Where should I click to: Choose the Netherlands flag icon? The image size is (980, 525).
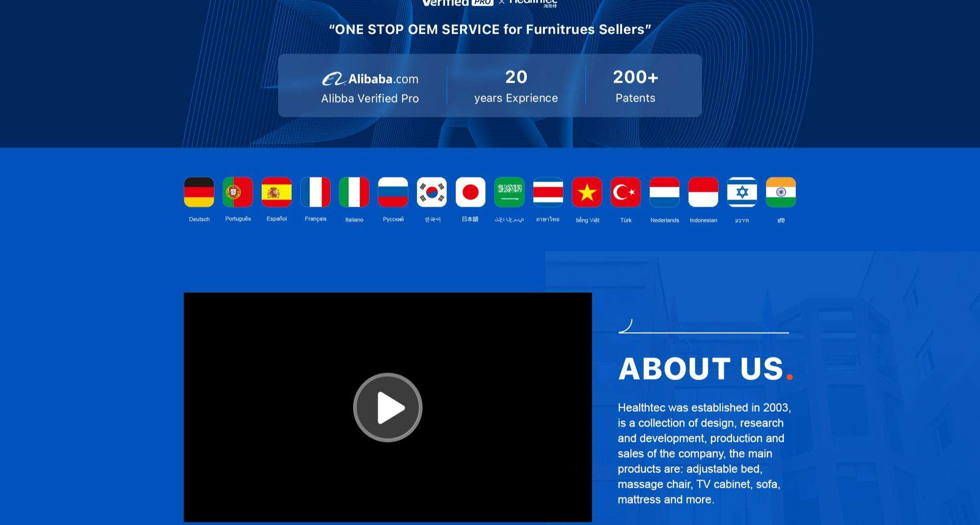click(x=665, y=192)
